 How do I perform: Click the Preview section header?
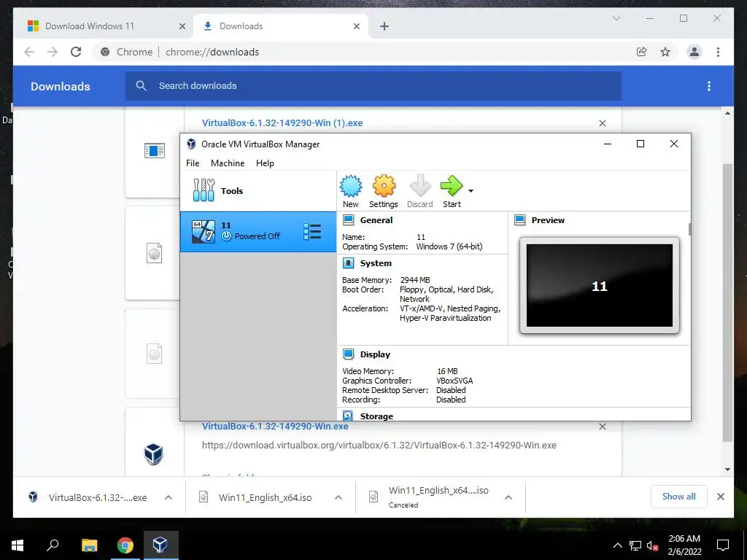click(x=548, y=220)
